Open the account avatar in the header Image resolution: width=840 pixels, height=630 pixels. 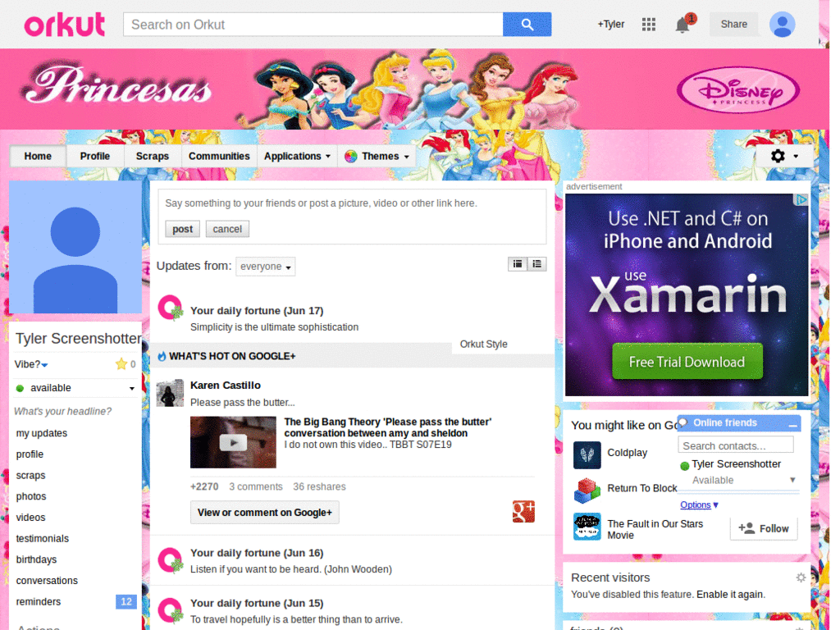[782, 25]
